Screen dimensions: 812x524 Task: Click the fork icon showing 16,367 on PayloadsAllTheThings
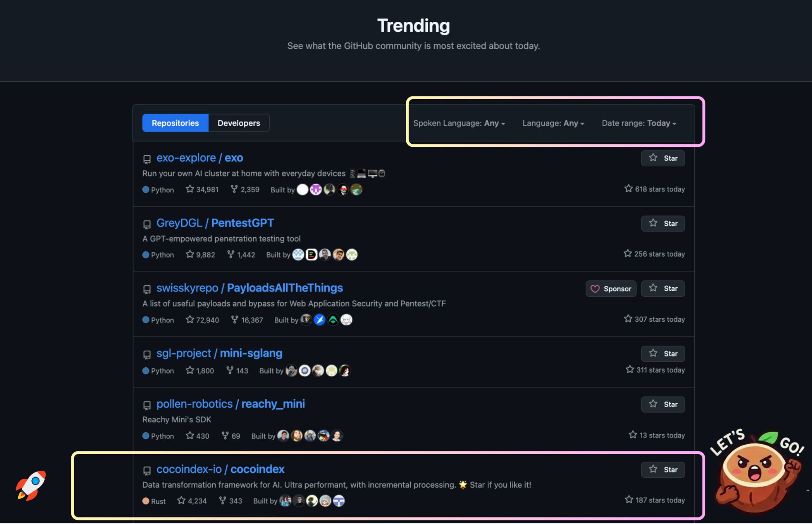point(235,319)
